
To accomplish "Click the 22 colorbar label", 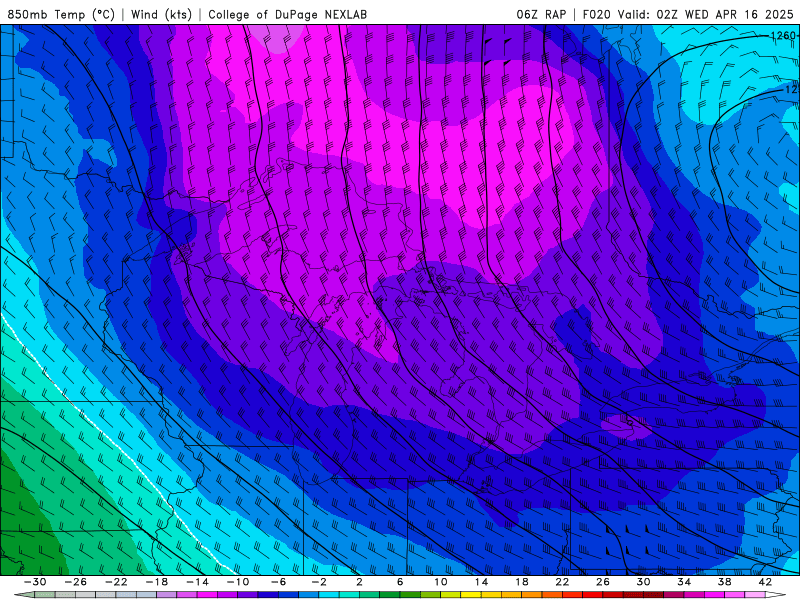I will (x=562, y=582).
